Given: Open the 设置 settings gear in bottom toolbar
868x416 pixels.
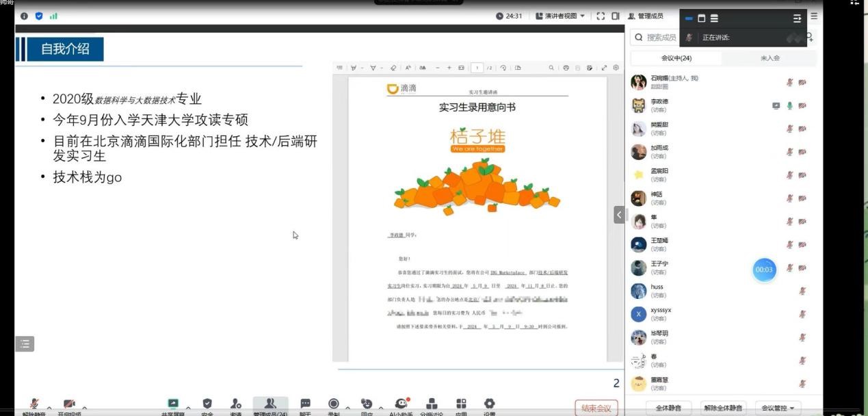Looking at the screenshot, I should 489,404.
